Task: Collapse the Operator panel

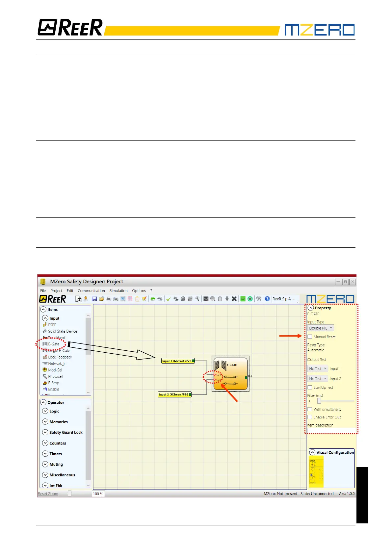Action: [x=43, y=402]
